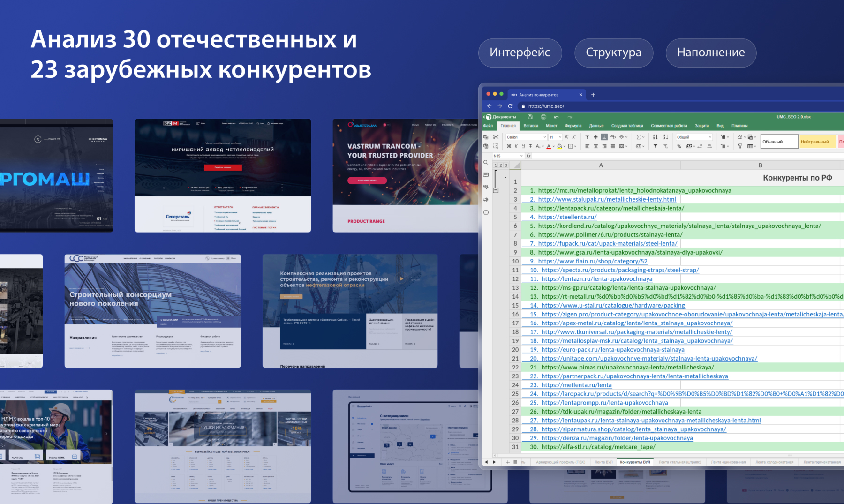The image size is (844, 504).
Task: Apply percent style to the cell
Action: 679,146
